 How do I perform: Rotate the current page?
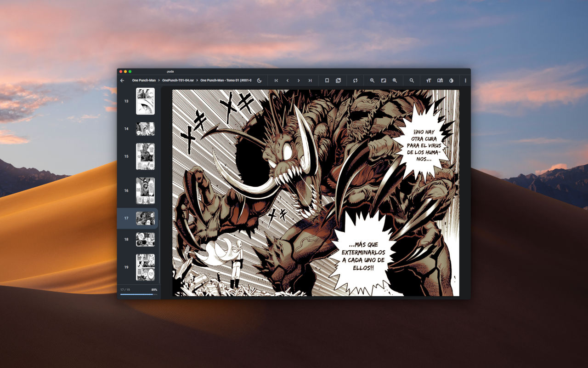(355, 80)
